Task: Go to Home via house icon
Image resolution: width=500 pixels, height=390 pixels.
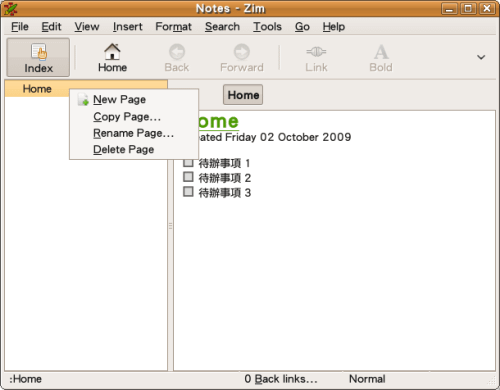Action: pyautogui.click(x=112, y=51)
